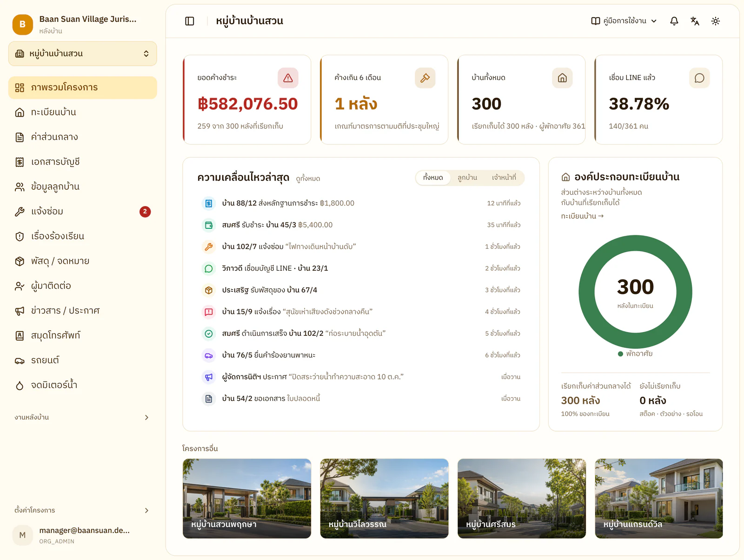744x560 pixels.
Task: Expand งานหลังบ้าน section
Action: 83,417
